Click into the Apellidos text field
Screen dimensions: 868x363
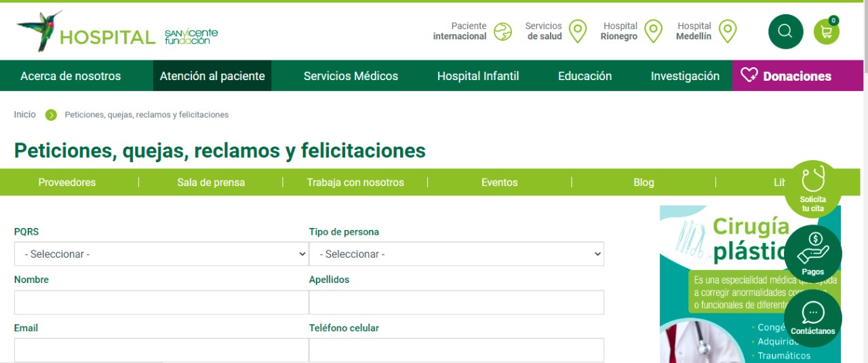click(x=456, y=303)
